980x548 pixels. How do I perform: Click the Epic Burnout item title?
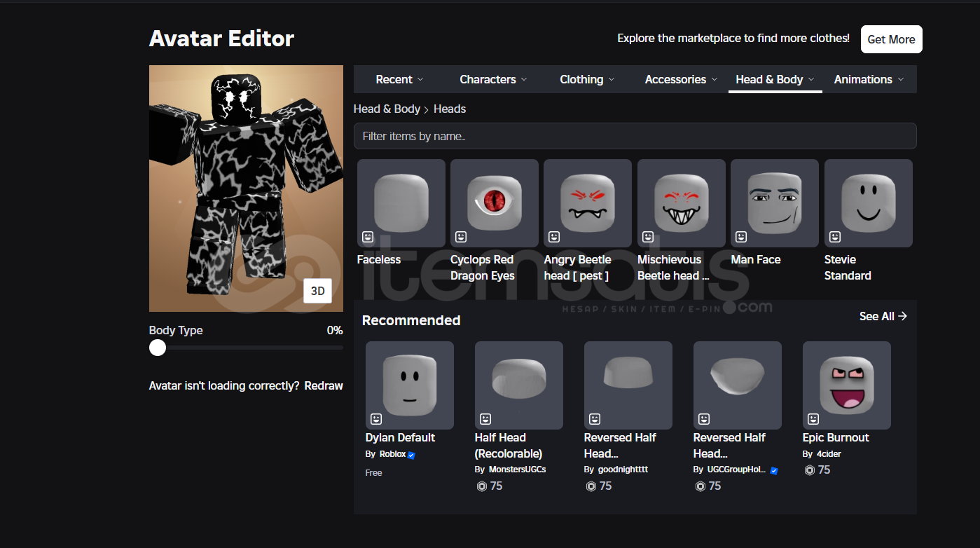pos(836,437)
